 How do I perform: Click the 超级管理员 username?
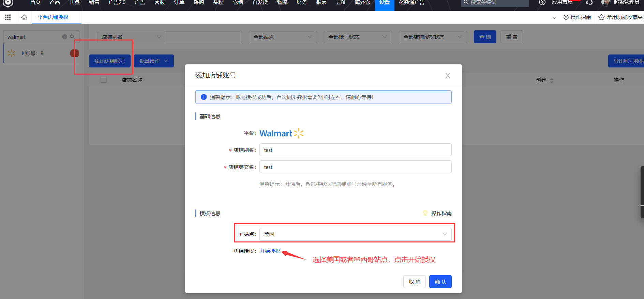(x=627, y=2)
